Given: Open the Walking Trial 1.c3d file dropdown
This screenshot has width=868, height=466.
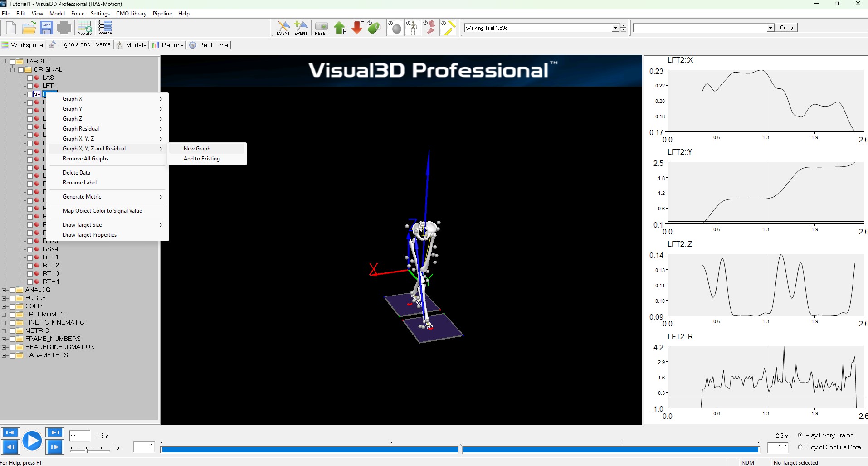Looking at the screenshot, I should (615, 28).
